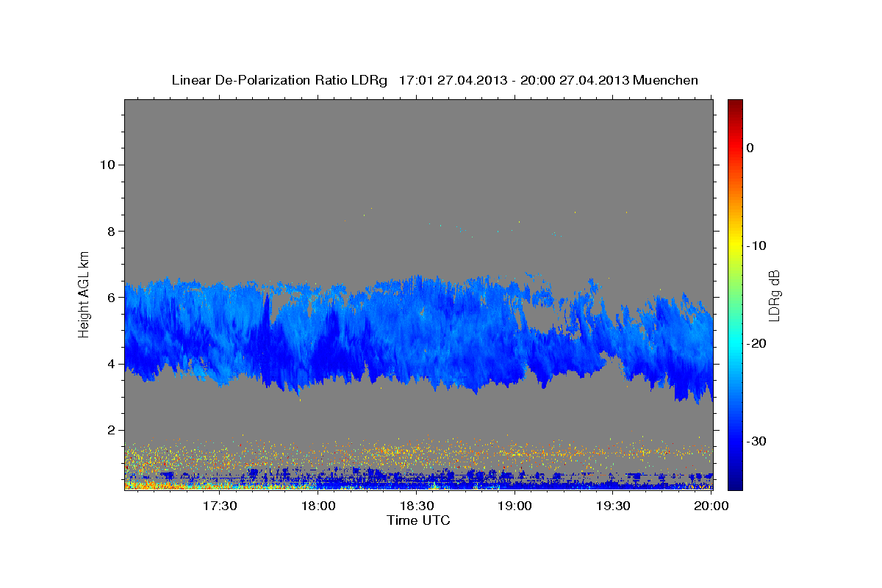Click the '20:00' time axis label

coord(712,506)
